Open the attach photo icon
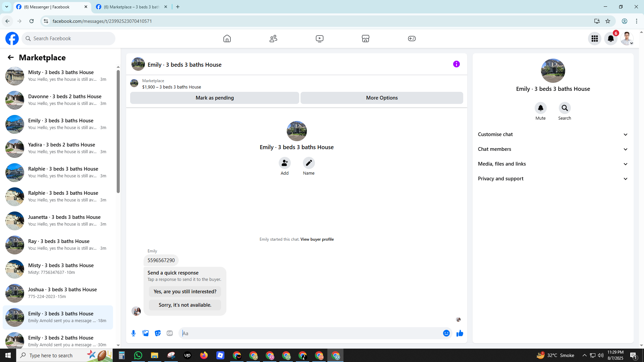The width and height of the screenshot is (644, 362). (146, 333)
